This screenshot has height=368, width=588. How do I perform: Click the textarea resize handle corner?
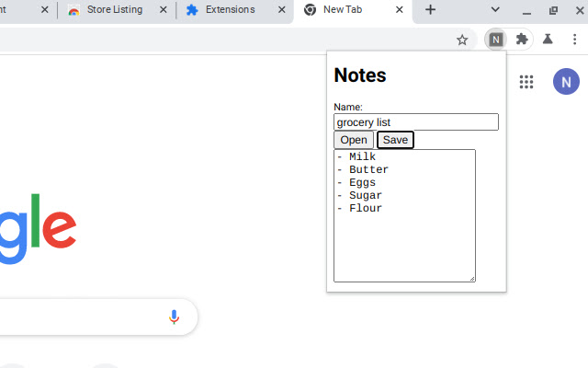[472, 278]
